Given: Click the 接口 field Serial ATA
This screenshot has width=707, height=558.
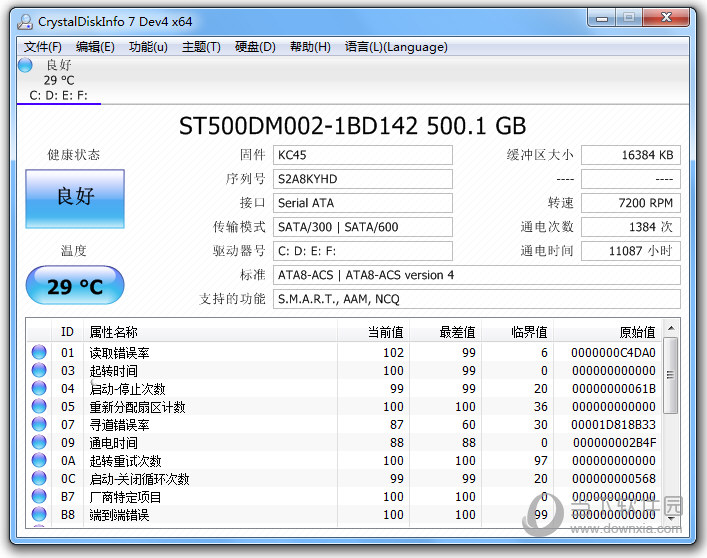Looking at the screenshot, I should point(363,203).
